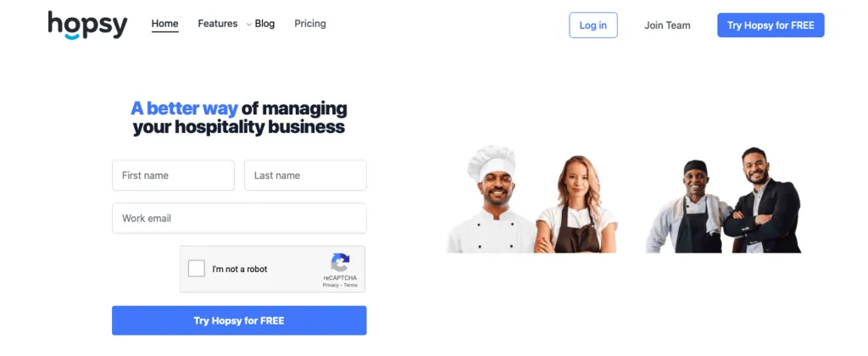Open the Home nav item
Screen dimensions: 868x356
165,24
